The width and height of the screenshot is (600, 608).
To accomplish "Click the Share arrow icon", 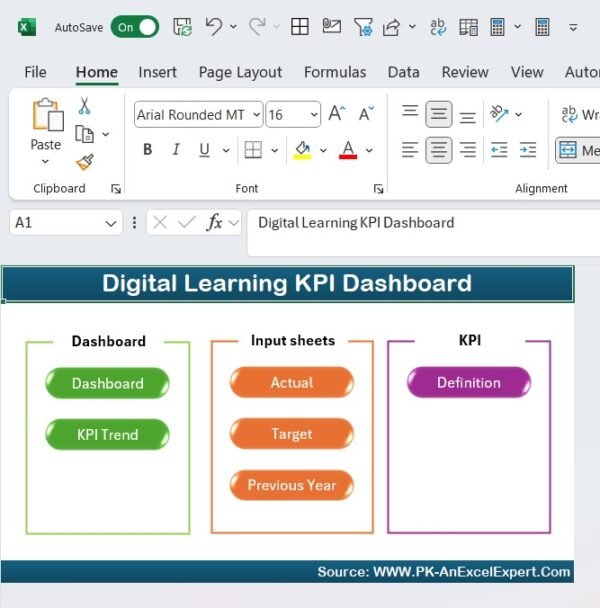I will click(x=391, y=27).
